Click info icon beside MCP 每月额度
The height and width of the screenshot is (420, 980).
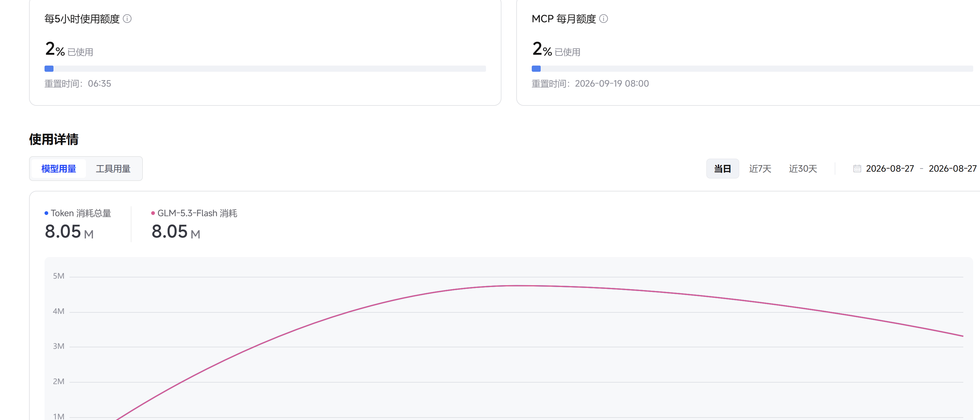click(603, 19)
